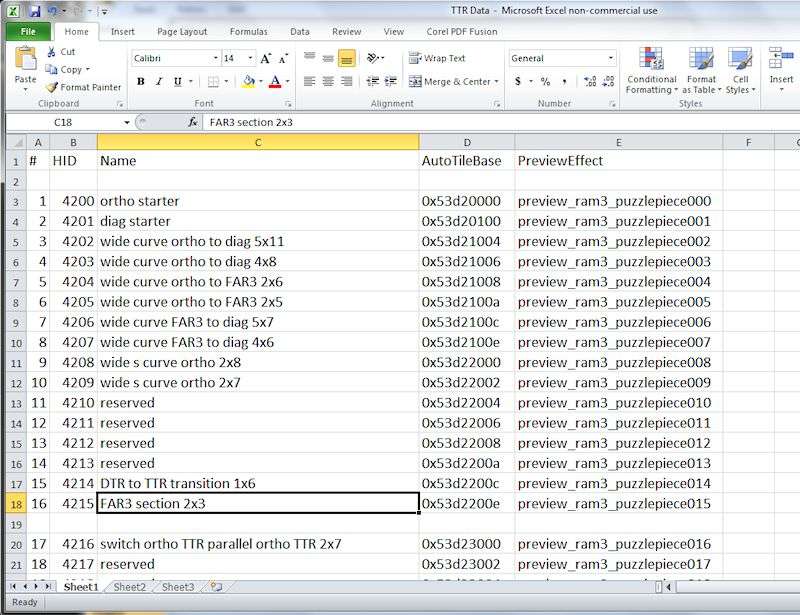The height and width of the screenshot is (615, 800).
Task: Click the font color red A swatch
Action: (274, 82)
